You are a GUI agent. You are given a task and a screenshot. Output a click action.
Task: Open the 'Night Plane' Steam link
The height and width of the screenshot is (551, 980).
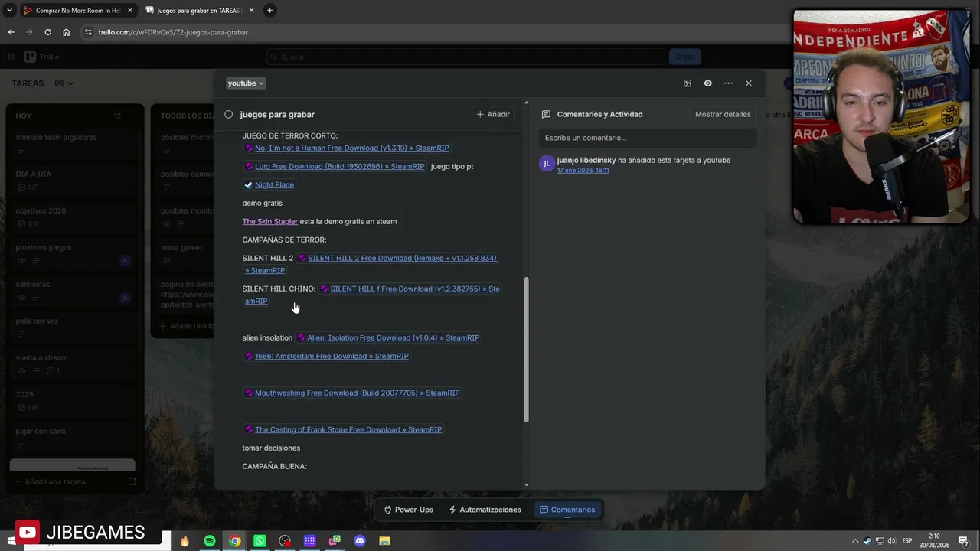pos(269,184)
